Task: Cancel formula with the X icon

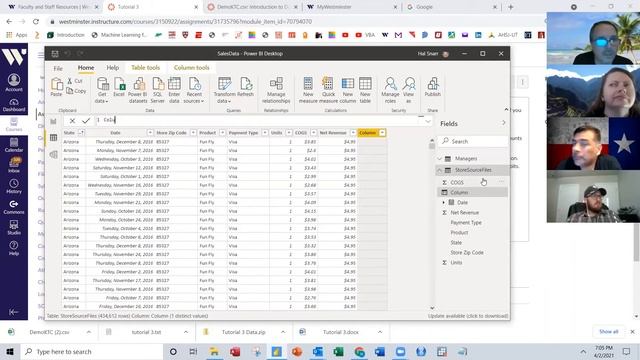Action: coord(72,120)
